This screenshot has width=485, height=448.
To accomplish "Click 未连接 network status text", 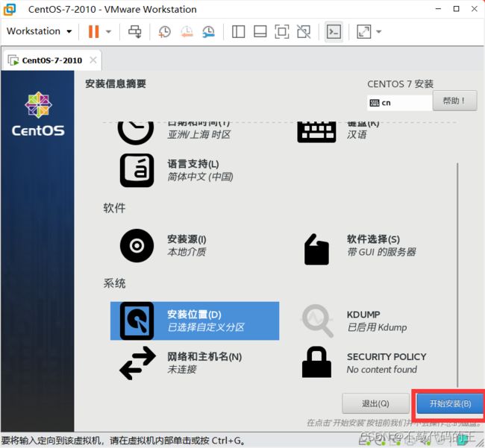I will 182,369.
